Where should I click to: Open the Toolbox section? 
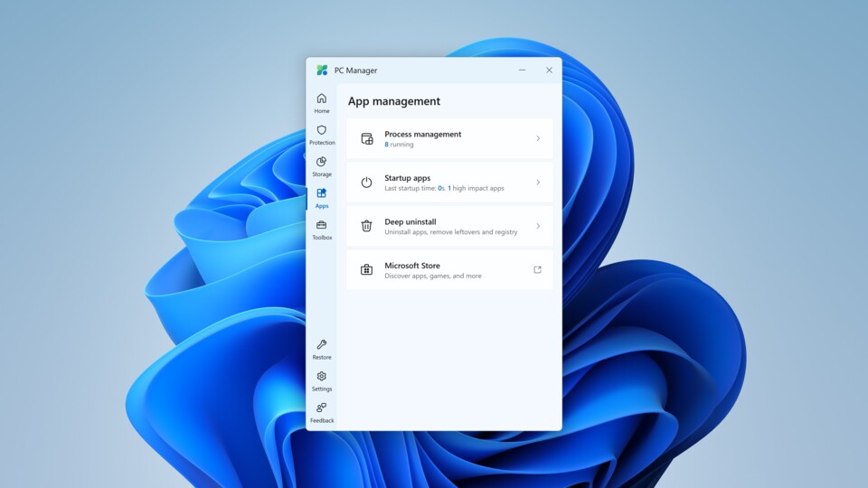click(x=322, y=229)
